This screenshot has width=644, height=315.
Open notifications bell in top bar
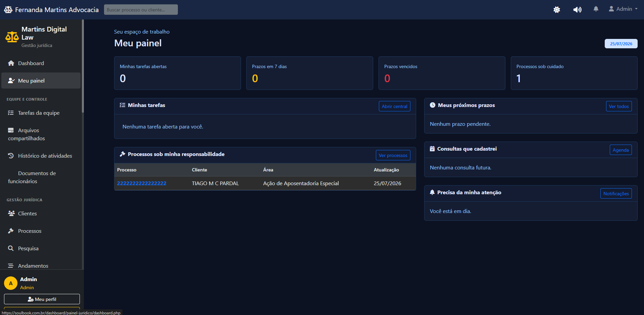tap(596, 9)
